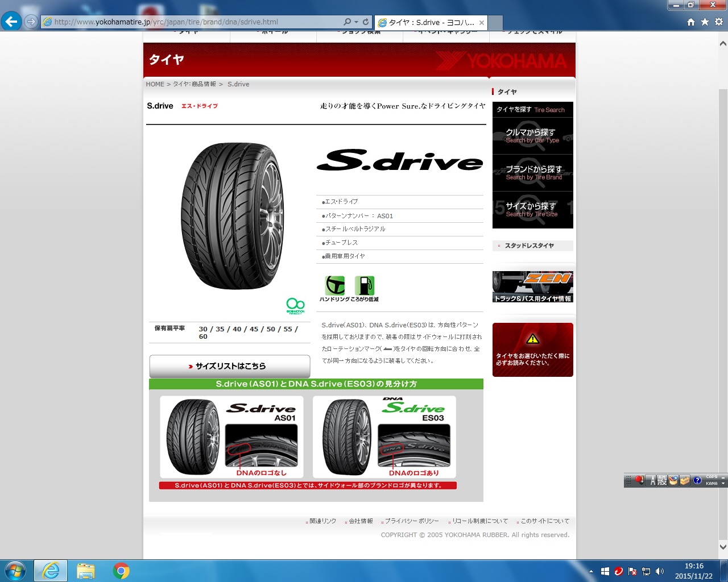Click the page scrollbar up arrow
The width and height of the screenshot is (728, 582).
[x=723, y=44]
